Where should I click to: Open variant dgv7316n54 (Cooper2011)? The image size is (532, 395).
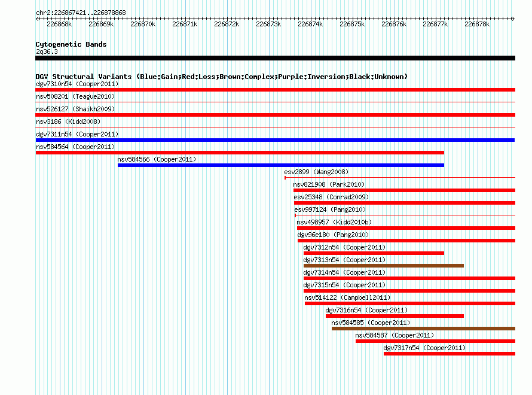pyautogui.click(x=366, y=310)
